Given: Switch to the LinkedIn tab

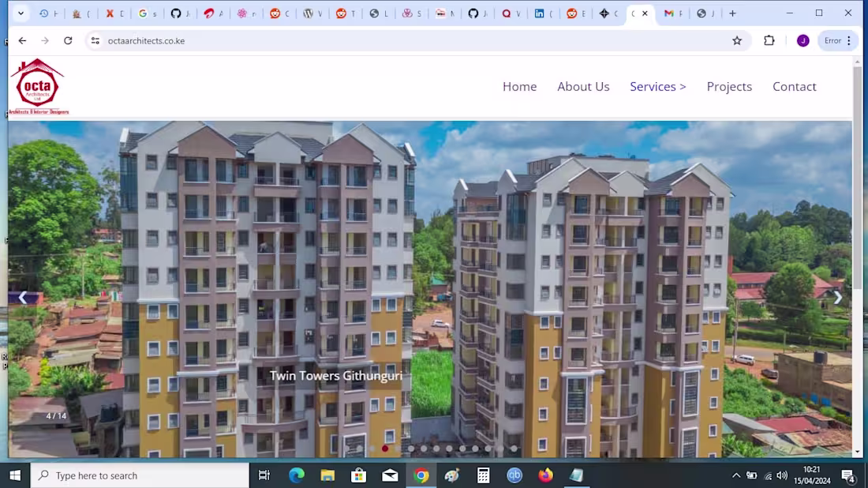Looking at the screenshot, I should pos(543,13).
